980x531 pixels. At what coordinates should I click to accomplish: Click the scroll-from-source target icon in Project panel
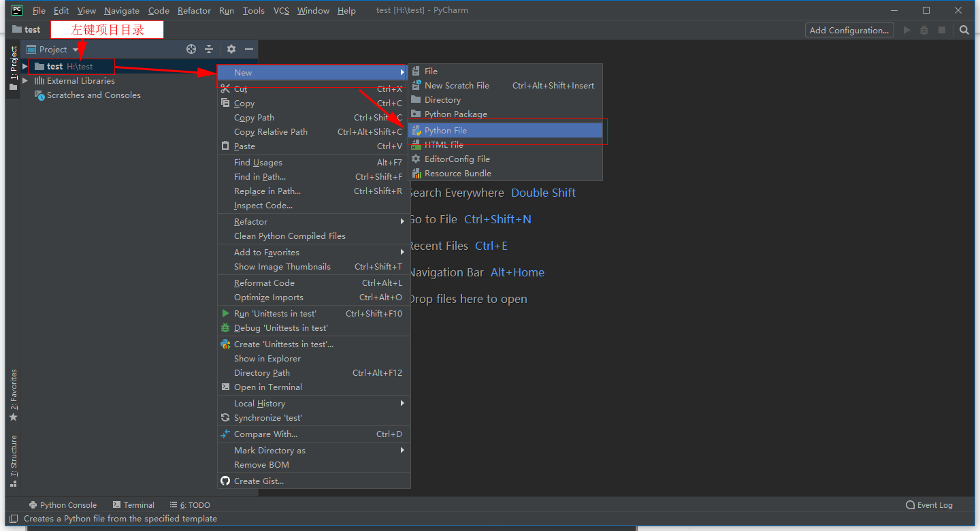pyautogui.click(x=191, y=49)
